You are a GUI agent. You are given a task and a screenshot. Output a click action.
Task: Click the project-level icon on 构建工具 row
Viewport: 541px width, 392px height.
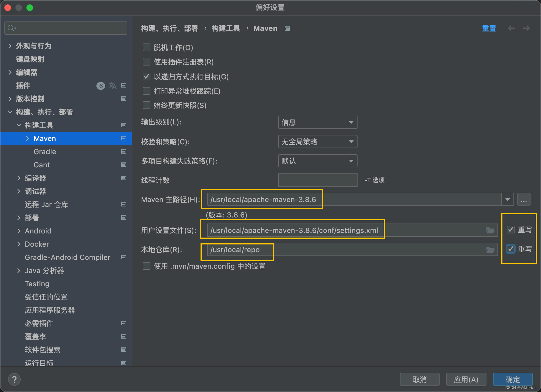tap(124, 125)
